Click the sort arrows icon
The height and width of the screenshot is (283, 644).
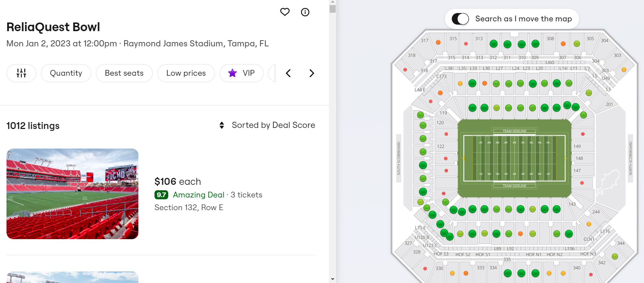(x=222, y=125)
